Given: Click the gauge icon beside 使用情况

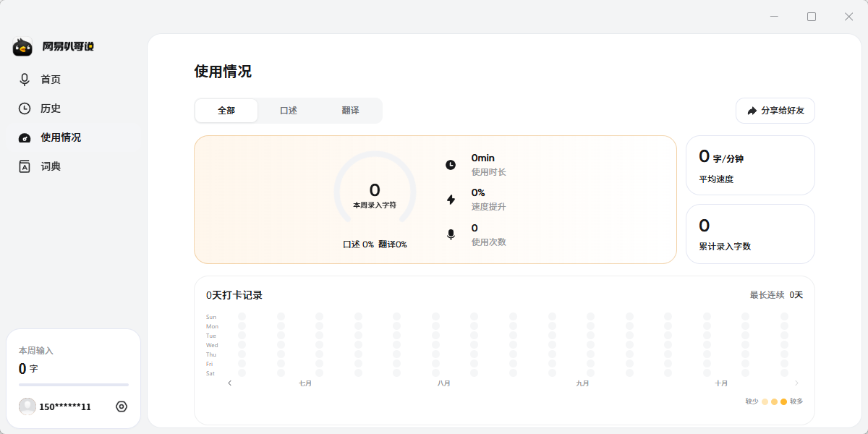Looking at the screenshot, I should pyautogui.click(x=25, y=137).
